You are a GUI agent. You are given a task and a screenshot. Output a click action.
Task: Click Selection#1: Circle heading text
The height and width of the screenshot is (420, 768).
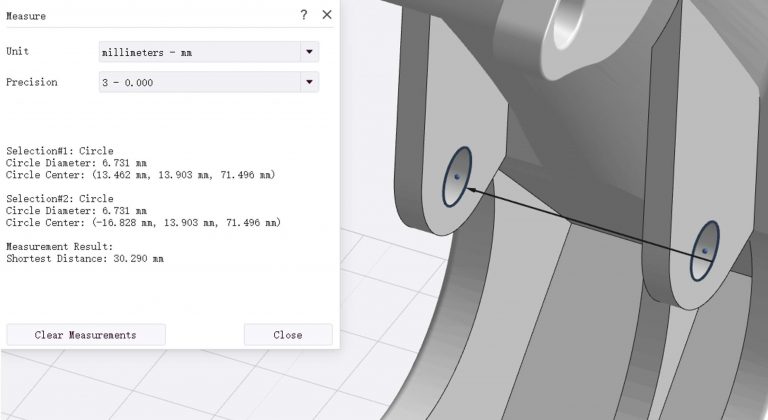coord(60,150)
